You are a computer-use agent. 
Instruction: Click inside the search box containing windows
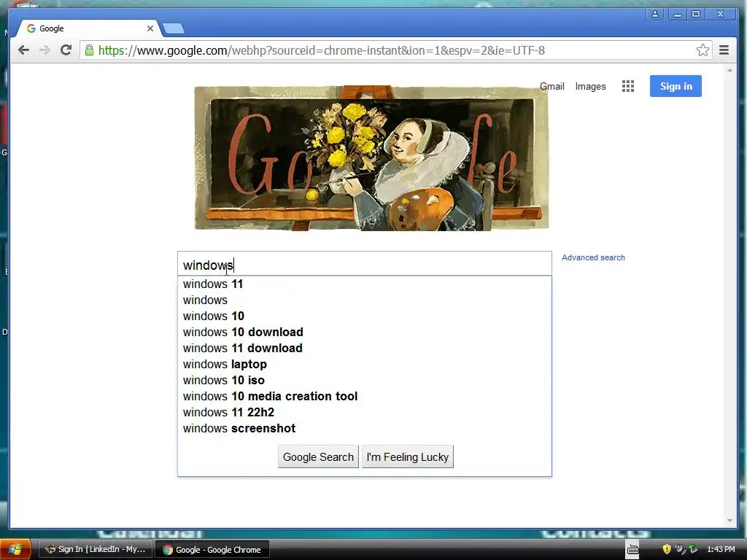click(x=365, y=264)
